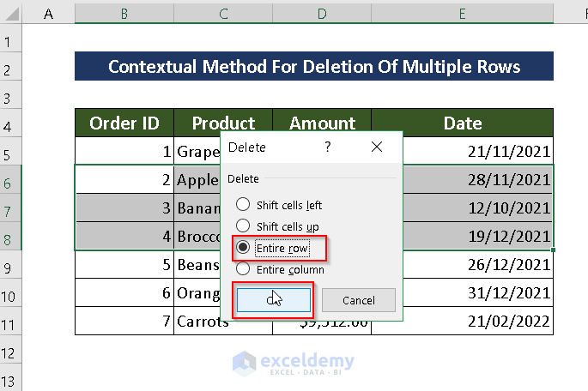Pick the Entire column radio option
Screen dimensions: 588x391
tap(243, 269)
